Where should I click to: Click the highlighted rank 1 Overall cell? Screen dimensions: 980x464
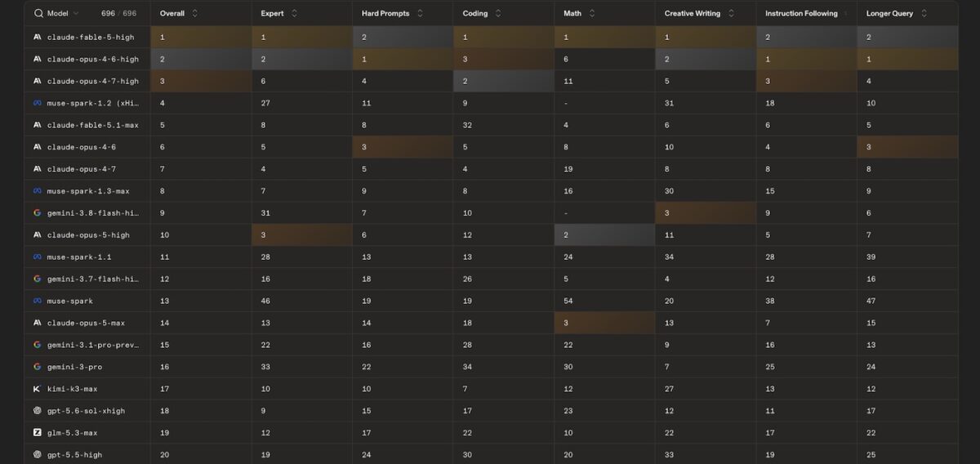201,38
